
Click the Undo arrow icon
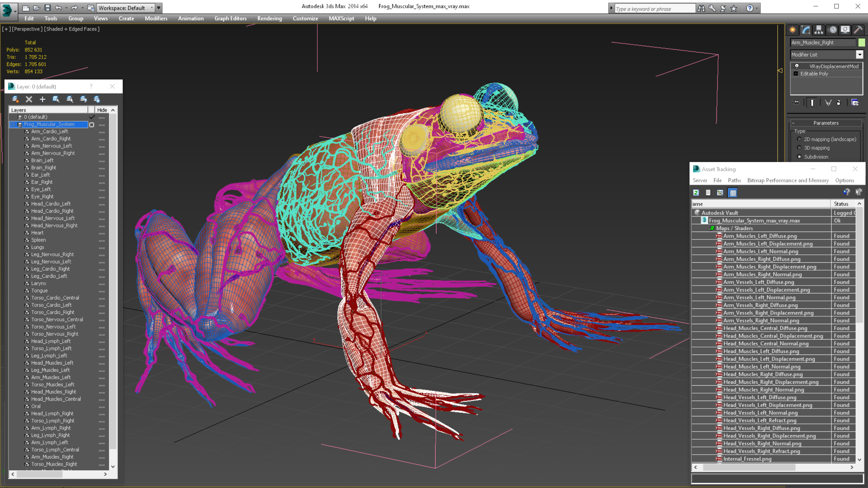58,8
